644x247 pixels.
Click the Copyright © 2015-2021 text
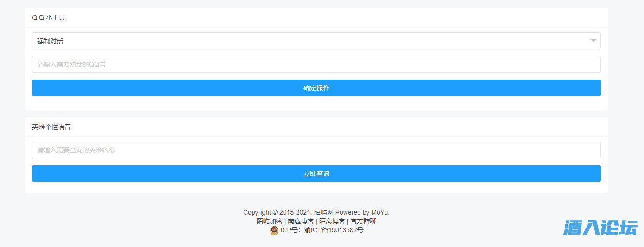[x=277, y=212]
